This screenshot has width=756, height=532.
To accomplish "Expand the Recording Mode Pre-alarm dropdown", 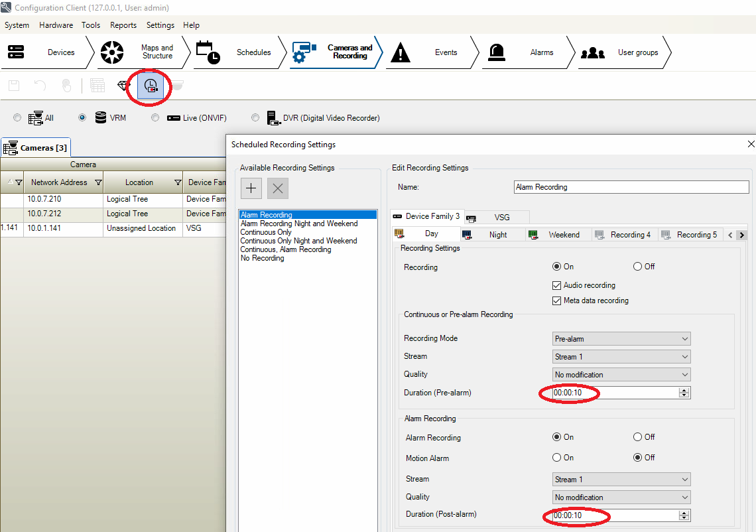I will click(x=621, y=339).
